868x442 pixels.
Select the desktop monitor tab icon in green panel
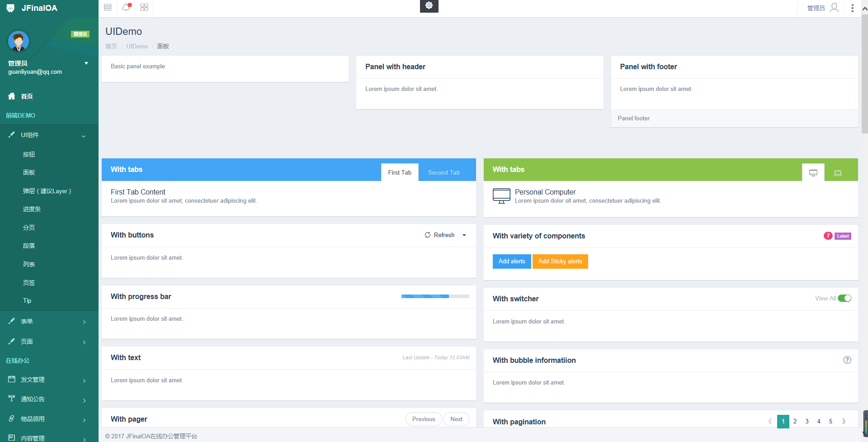click(813, 172)
